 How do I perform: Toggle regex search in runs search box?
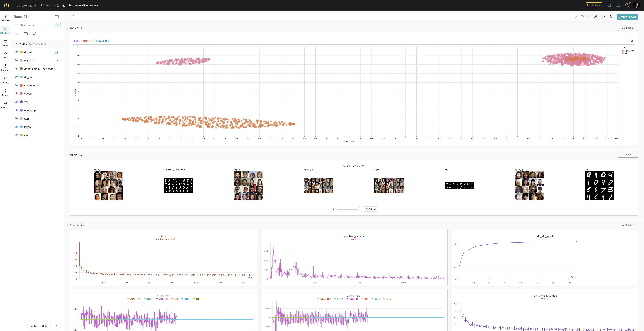57,25
